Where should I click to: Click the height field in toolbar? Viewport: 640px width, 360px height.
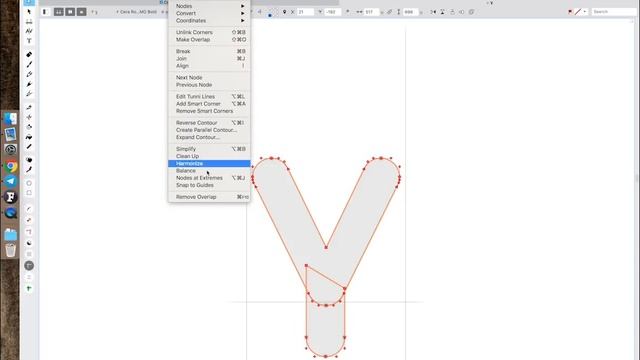pyautogui.click(x=411, y=12)
